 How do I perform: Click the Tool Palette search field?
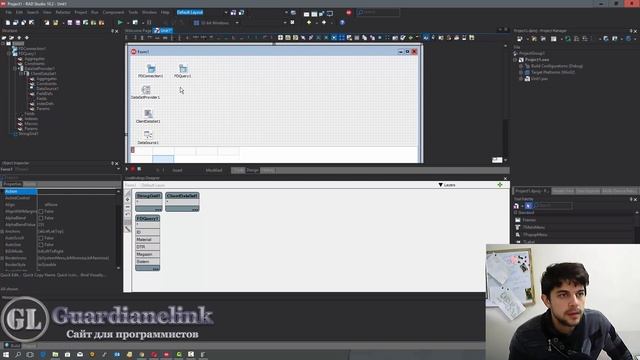tap(553, 206)
